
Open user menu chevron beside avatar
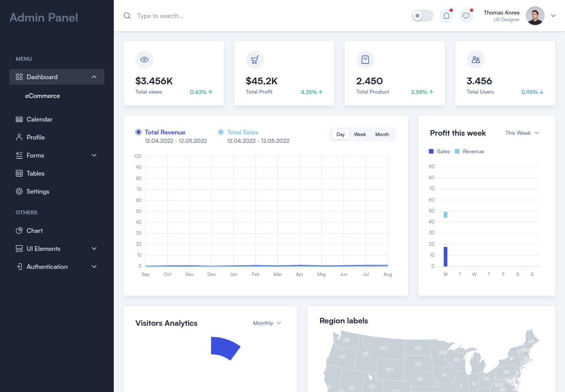(553, 16)
